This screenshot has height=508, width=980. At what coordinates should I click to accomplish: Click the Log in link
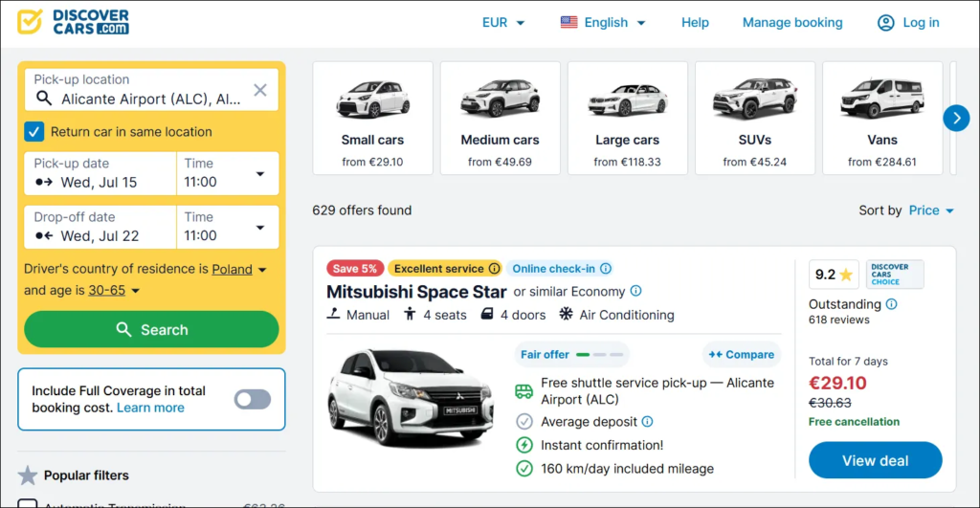(x=921, y=23)
